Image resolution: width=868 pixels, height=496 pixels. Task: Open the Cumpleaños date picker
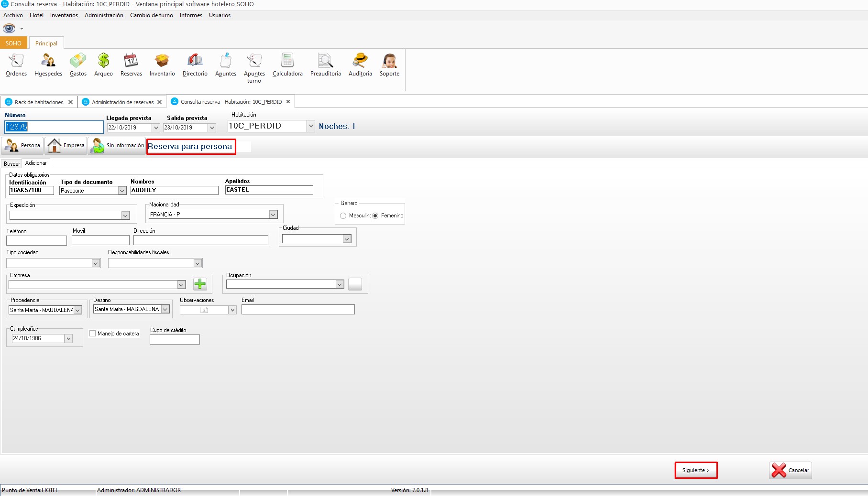(68, 338)
